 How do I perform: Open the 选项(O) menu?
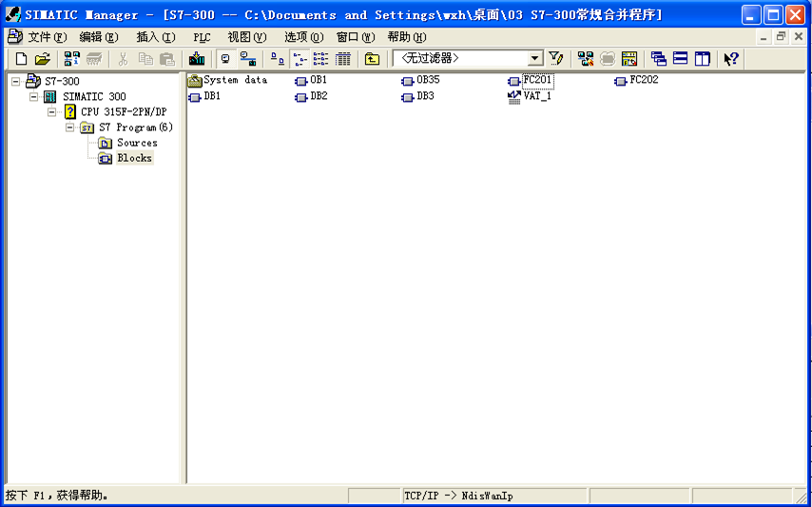pos(304,37)
